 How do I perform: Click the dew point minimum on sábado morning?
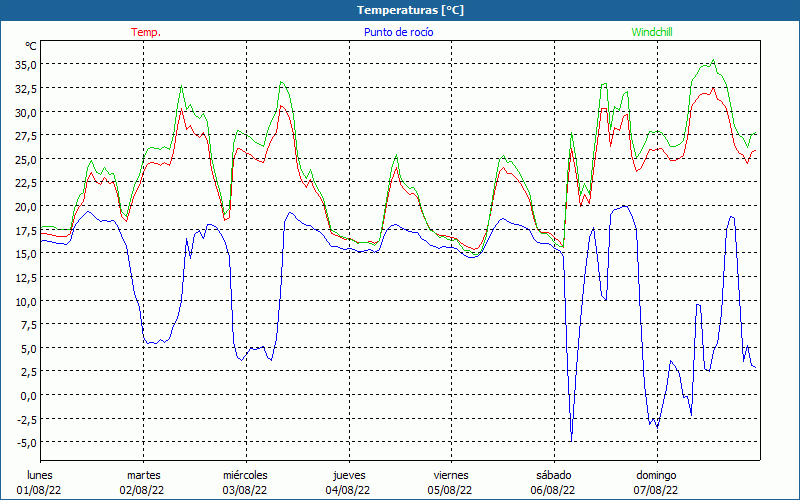[x=571, y=441]
